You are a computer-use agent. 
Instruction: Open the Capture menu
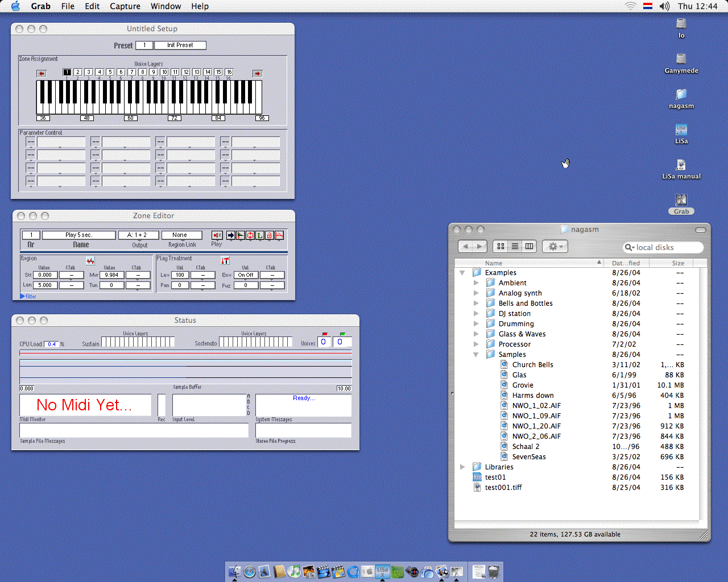click(x=125, y=6)
